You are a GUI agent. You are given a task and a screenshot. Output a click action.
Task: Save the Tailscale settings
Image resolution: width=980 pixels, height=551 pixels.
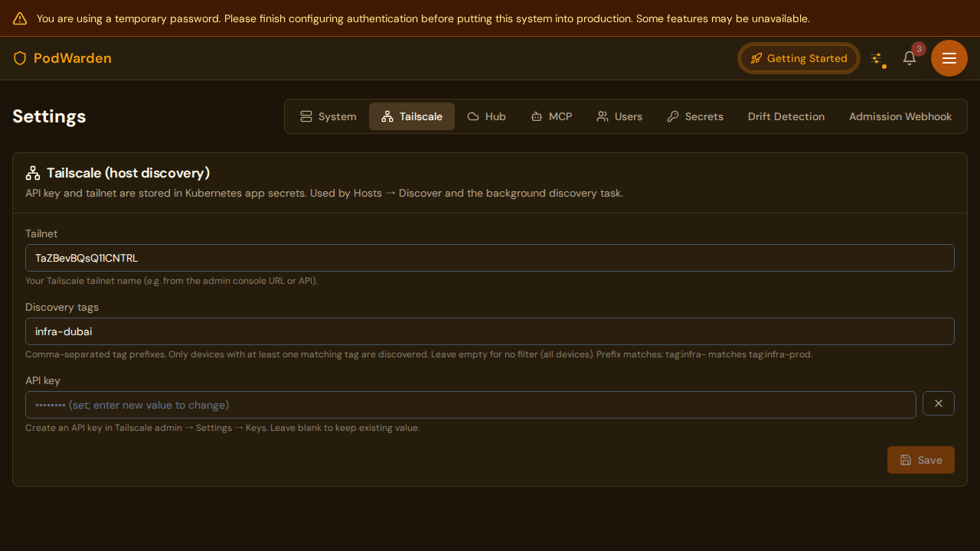920,460
